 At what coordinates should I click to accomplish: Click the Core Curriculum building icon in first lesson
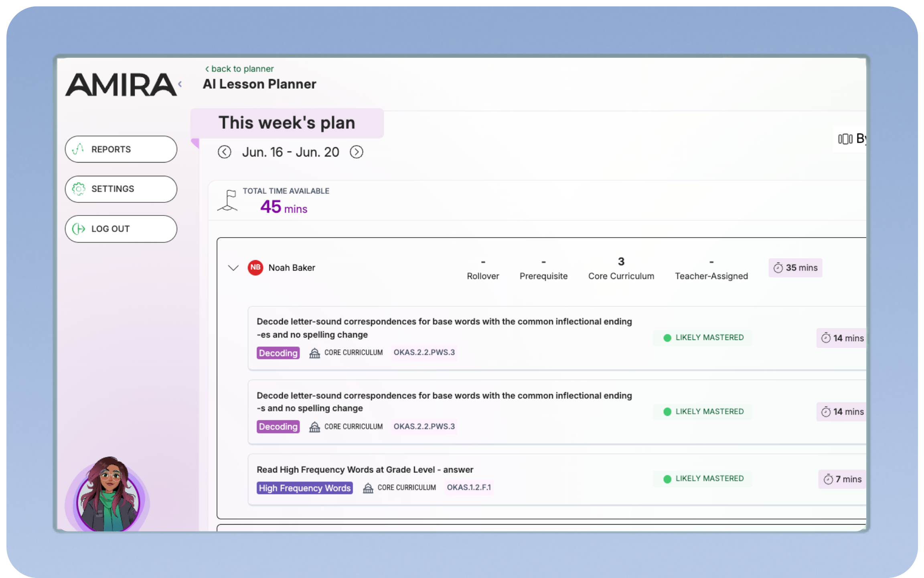(x=315, y=353)
